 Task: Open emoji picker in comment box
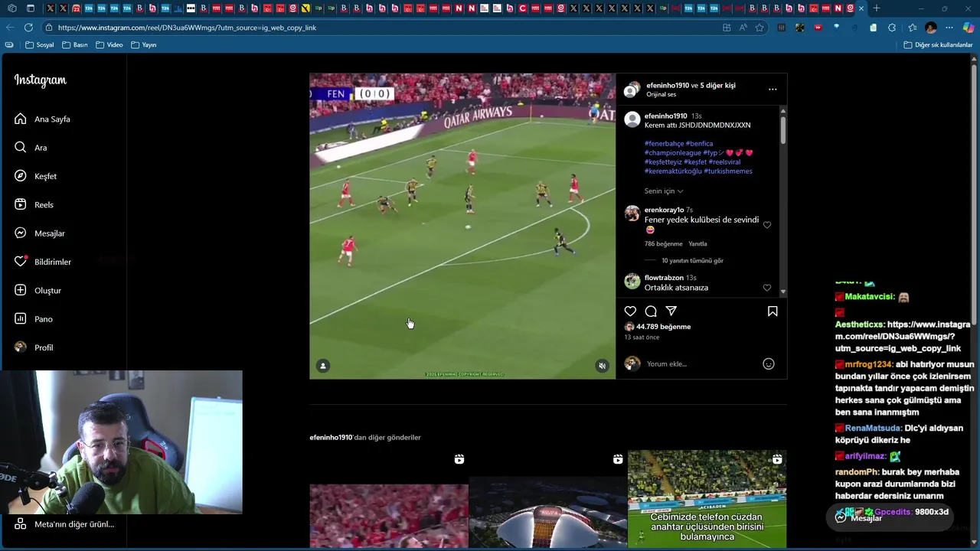[769, 364]
